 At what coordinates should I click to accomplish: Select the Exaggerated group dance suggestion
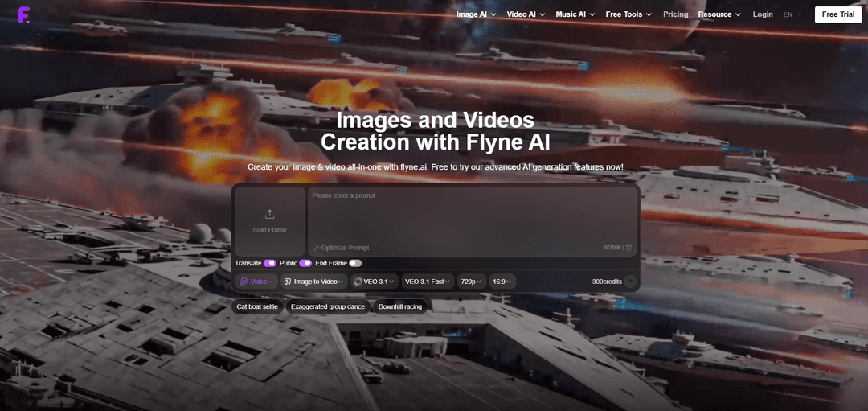[x=329, y=306]
